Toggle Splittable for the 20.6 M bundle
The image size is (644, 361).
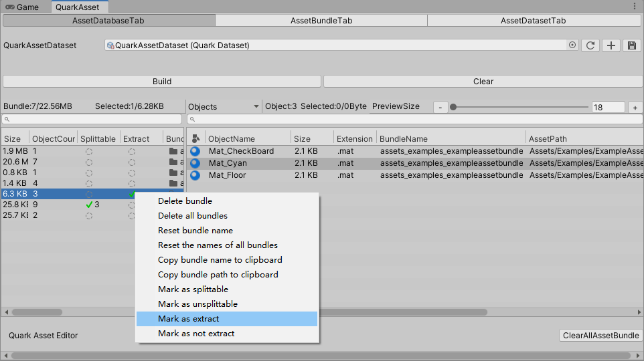89,162
